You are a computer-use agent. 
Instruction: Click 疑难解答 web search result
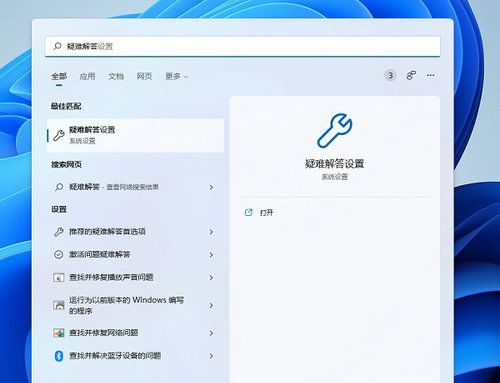point(135,187)
